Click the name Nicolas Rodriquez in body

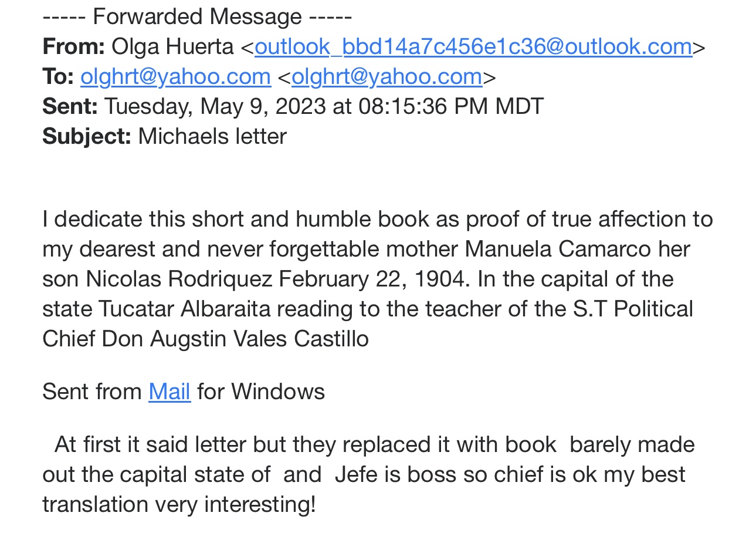click(179, 279)
